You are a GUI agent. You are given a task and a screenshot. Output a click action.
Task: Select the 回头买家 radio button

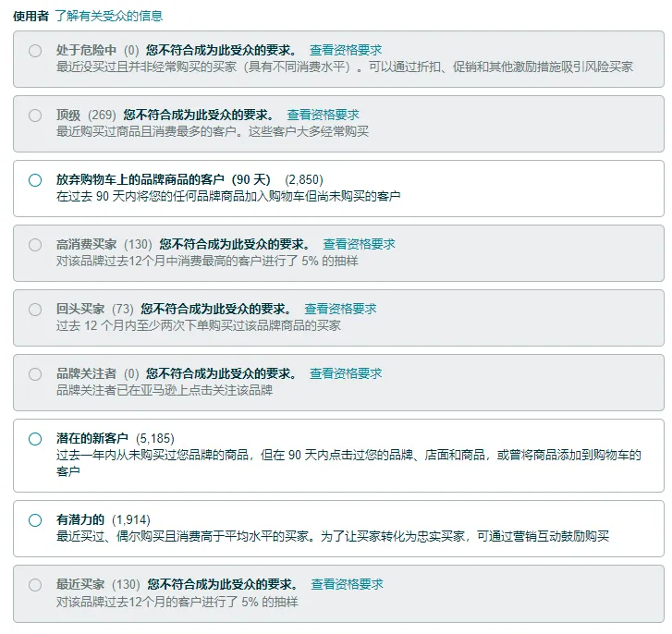pyautogui.click(x=35, y=310)
